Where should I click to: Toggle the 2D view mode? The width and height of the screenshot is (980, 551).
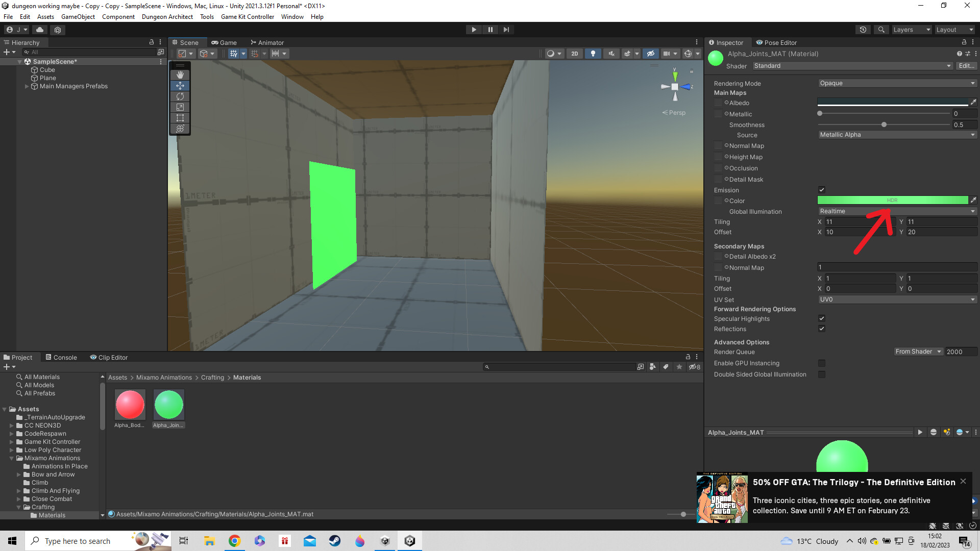(x=574, y=53)
